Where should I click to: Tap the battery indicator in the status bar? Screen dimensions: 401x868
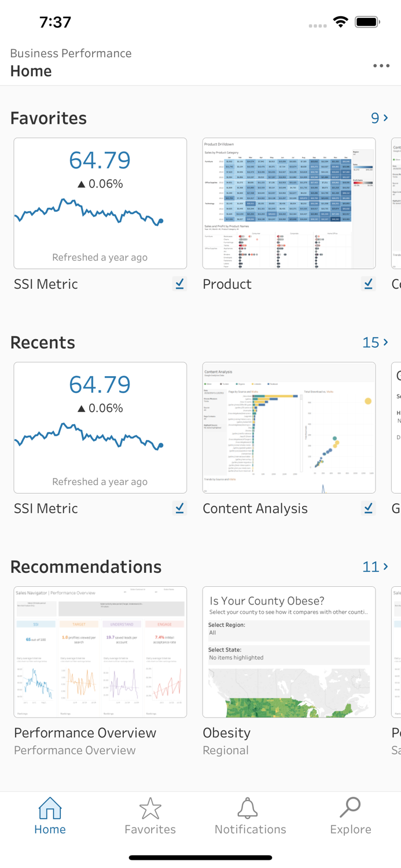[x=367, y=21]
